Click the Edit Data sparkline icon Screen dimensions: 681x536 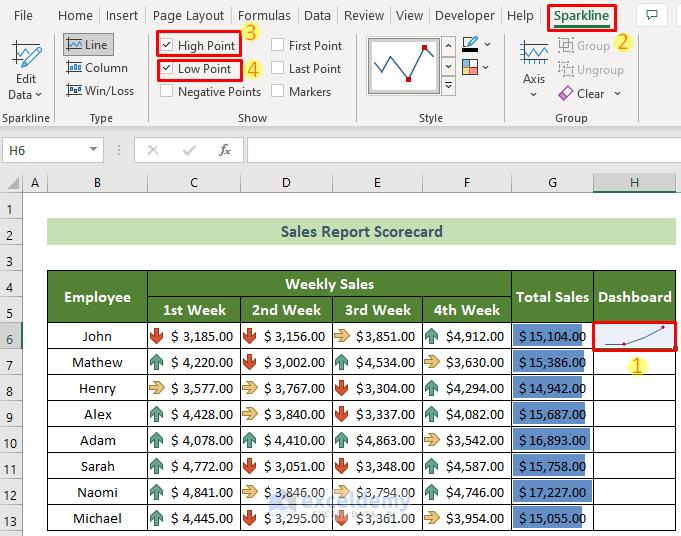coord(26,58)
